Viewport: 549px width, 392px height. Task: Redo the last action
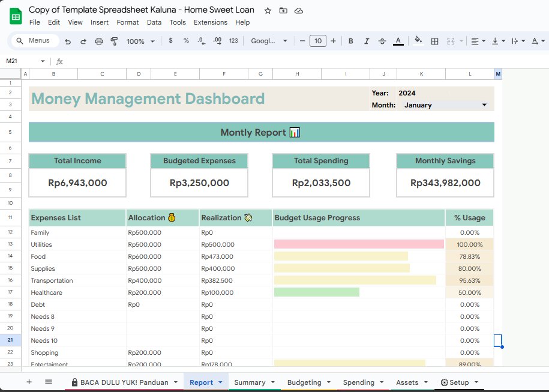point(83,41)
